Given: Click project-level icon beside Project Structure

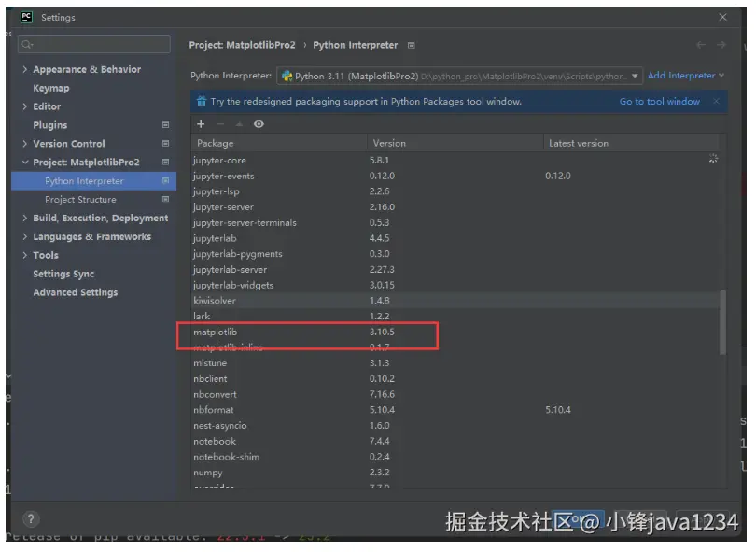Looking at the screenshot, I should click(x=165, y=199).
